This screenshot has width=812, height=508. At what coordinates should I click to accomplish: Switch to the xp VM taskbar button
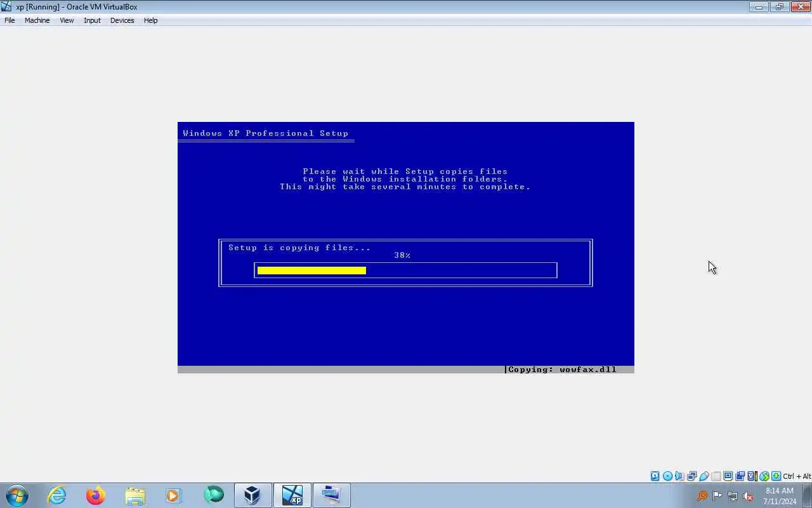[x=292, y=495]
